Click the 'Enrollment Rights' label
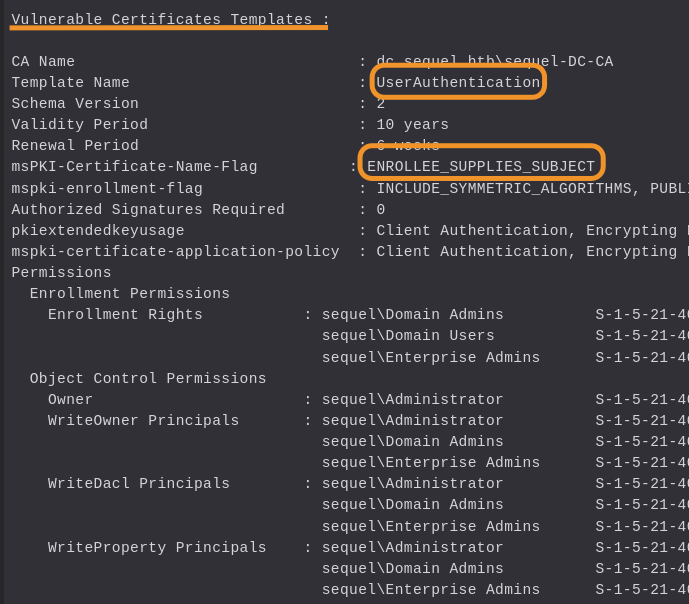 pos(125,315)
